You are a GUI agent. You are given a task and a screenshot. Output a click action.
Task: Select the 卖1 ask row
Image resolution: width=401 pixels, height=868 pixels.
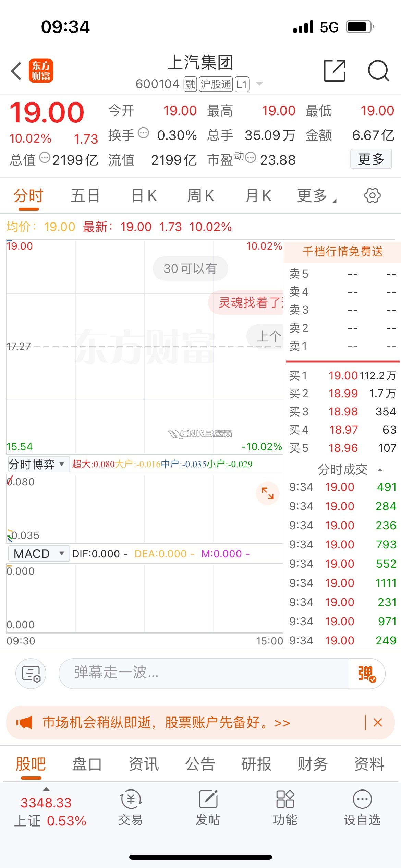[x=342, y=346]
